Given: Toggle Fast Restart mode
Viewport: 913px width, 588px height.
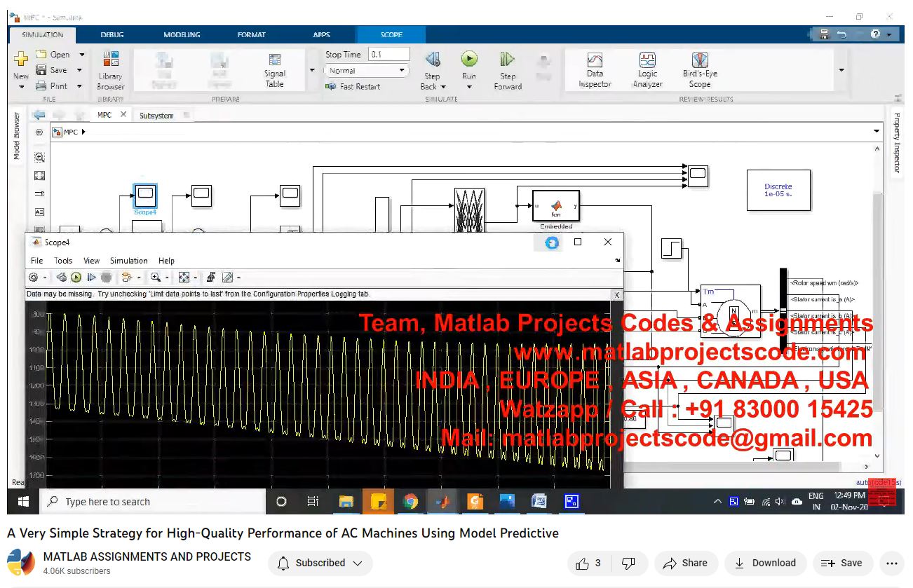Looking at the screenshot, I should (x=353, y=87).
